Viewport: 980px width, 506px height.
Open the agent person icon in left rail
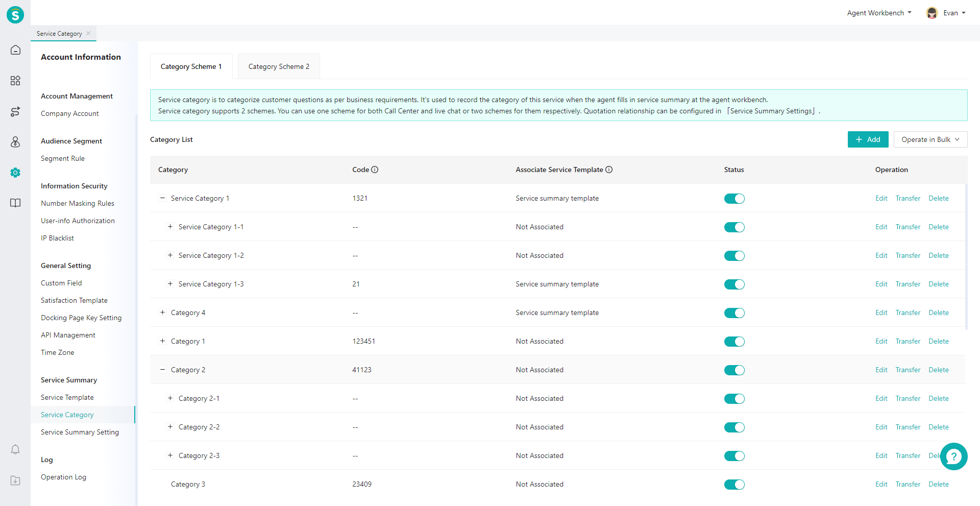(x=15, y=142)
